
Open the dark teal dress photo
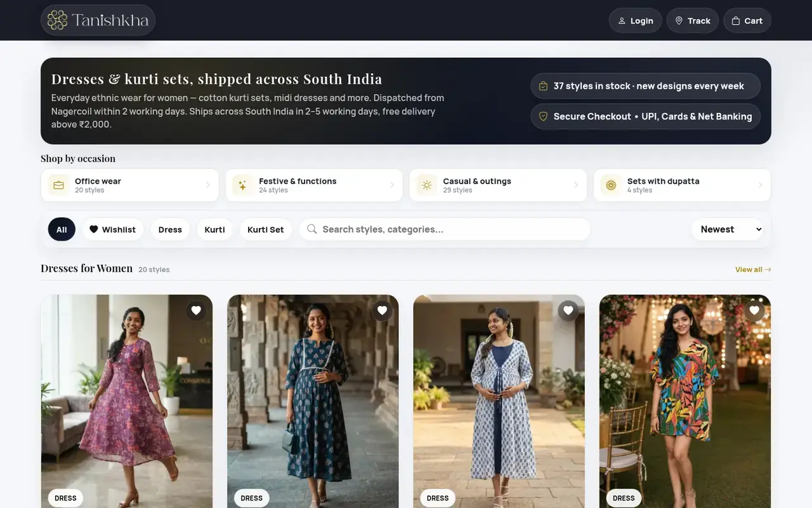click(x=313, y=401)
